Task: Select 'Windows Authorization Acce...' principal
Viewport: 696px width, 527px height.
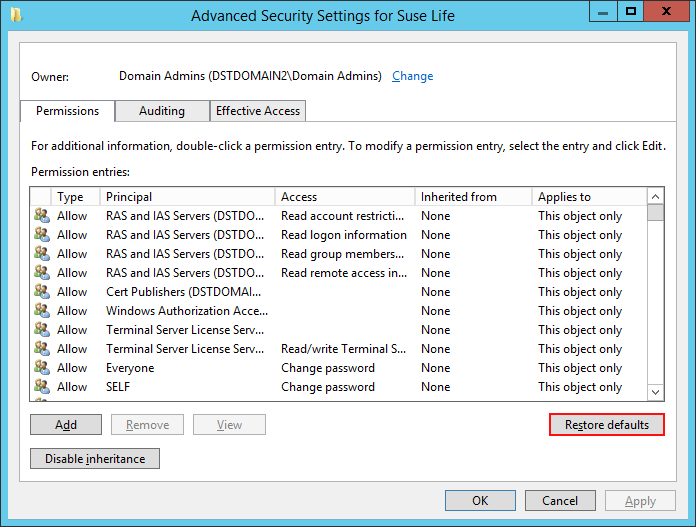Action: pyautogui.click(x=187, y=311)
